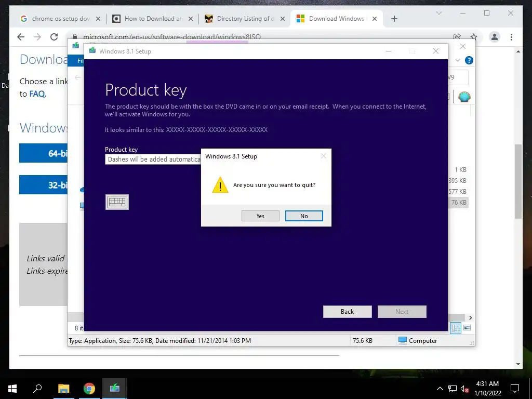This screenshot has height=399, width=532.
Task: Click the Windows 8.1 Setup title icon
Action: point(92,51)
